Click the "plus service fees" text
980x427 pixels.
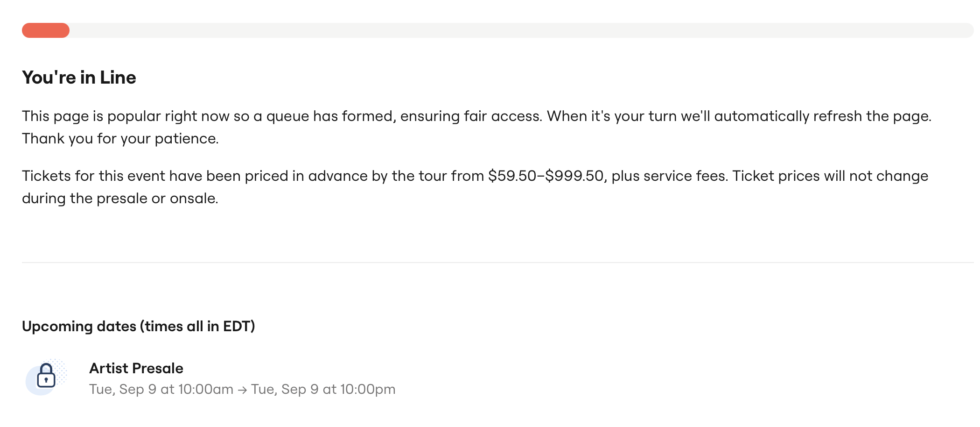coord(669,176)
